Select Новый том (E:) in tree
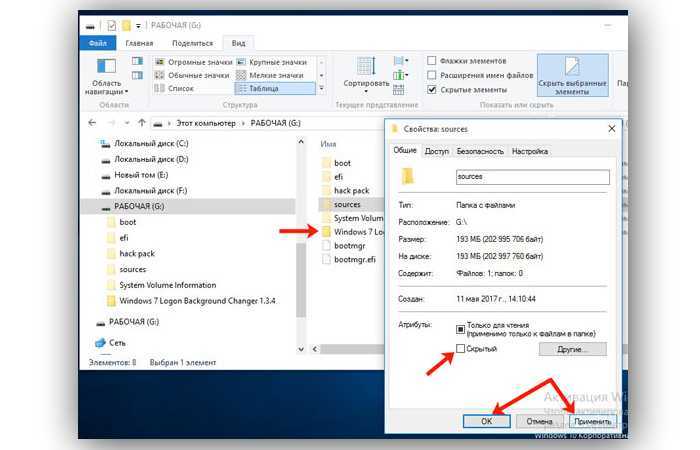 point(141,175)
